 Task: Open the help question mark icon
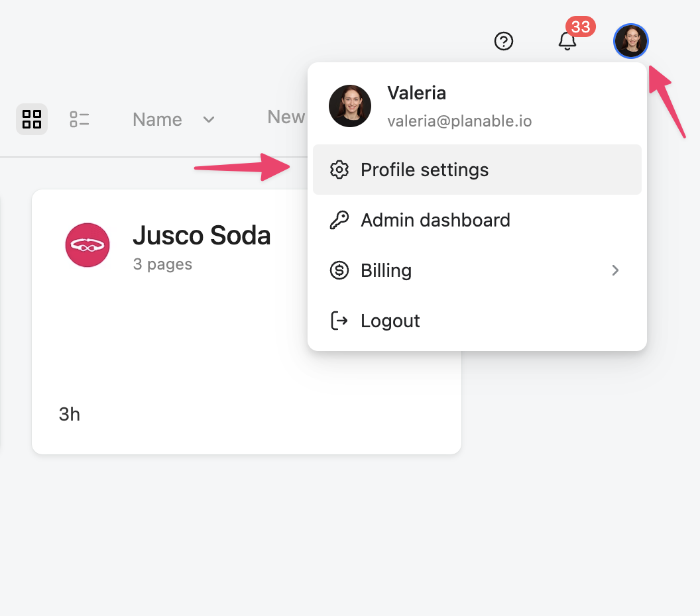tap(504, 42)
